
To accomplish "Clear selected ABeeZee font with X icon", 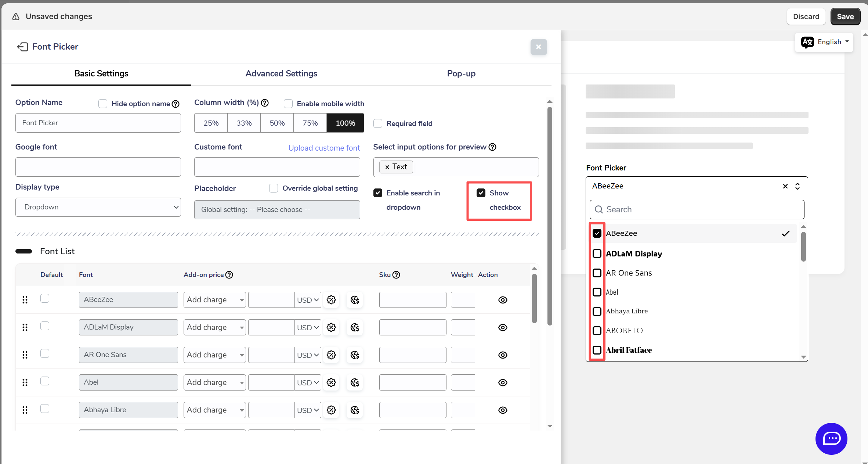I will point(785,186).
